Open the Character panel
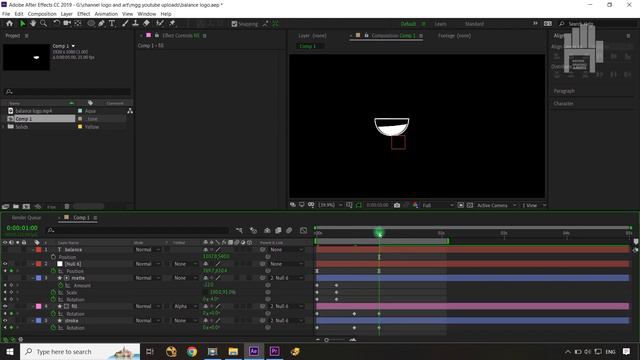The height and width of the screenshot is (360, 640). pos(563,104)
